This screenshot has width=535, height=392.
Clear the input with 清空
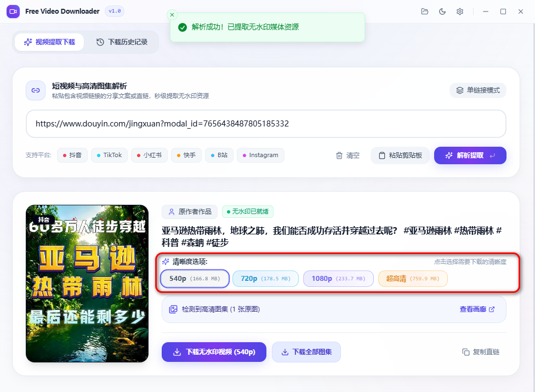tap(348, 155)
